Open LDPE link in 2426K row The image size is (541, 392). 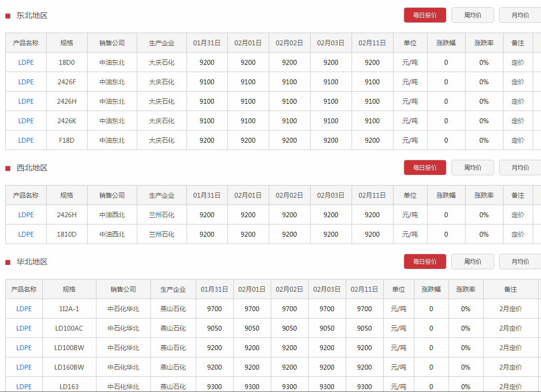(x=26, y=121)
